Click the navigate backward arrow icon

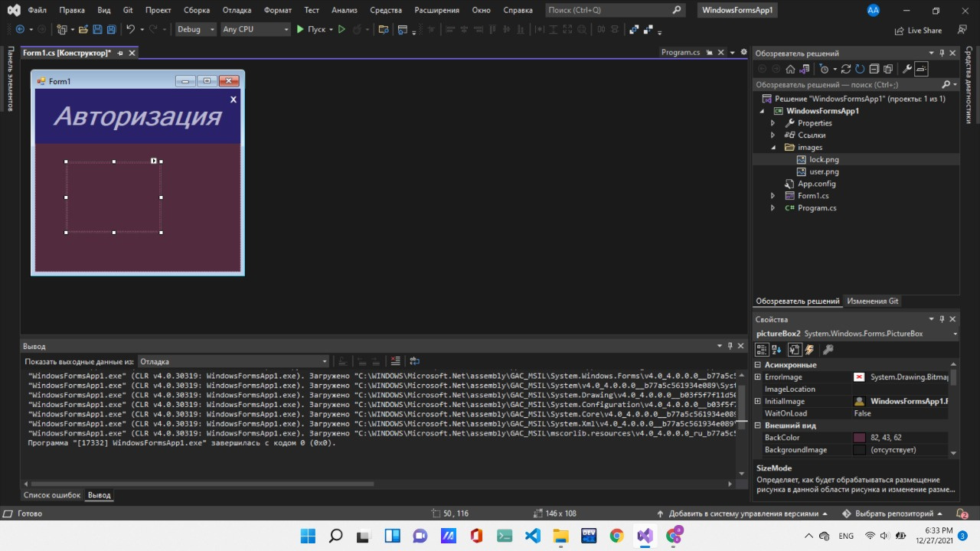[x=19, y=29]
